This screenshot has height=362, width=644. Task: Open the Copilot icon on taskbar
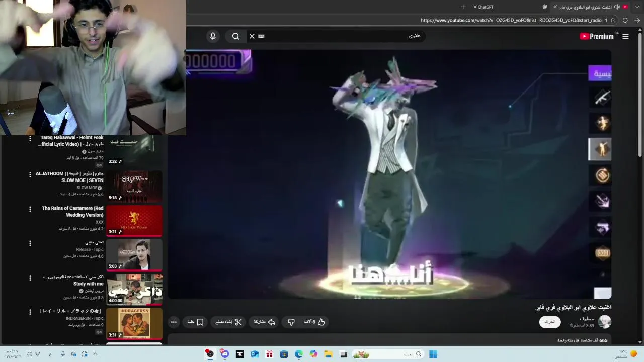point(314,354)
